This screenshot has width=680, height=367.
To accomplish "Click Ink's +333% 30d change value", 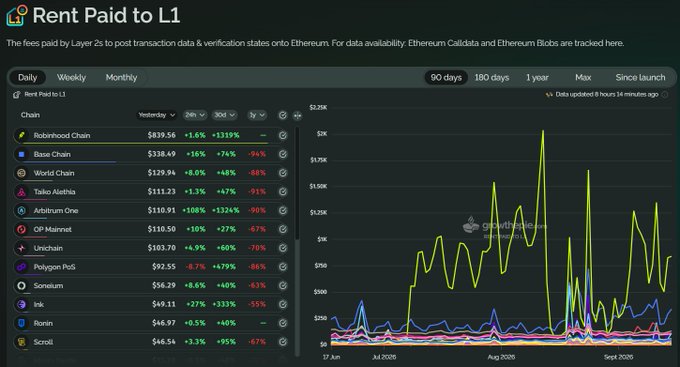I will (x=224, y=305).
